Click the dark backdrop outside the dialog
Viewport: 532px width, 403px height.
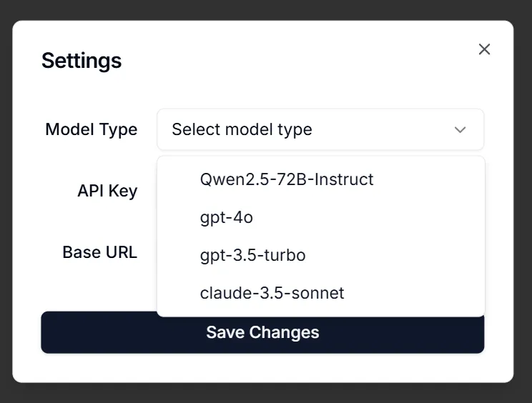[266, 393]
